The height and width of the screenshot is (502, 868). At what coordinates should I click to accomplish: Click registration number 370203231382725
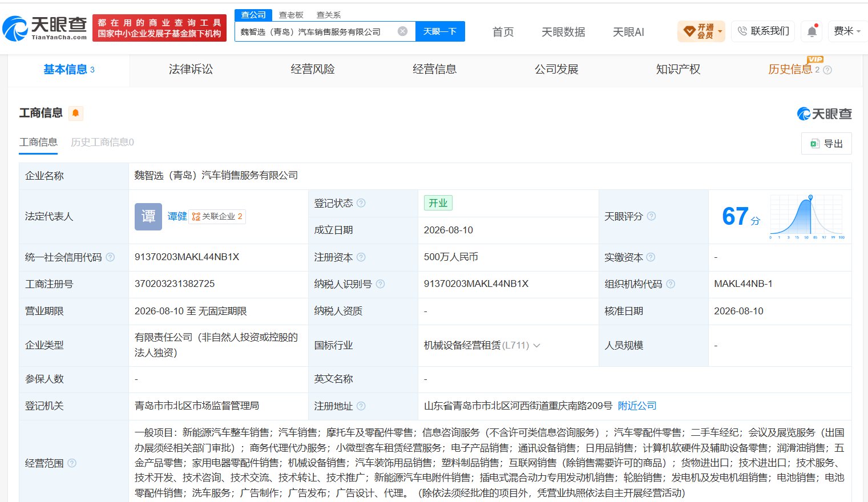point(175,284)
